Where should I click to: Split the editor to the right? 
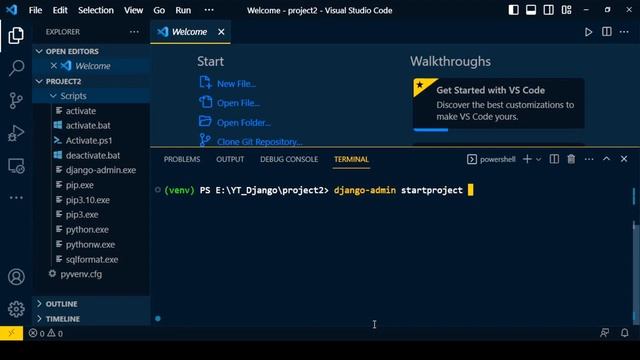pos(607,32)
